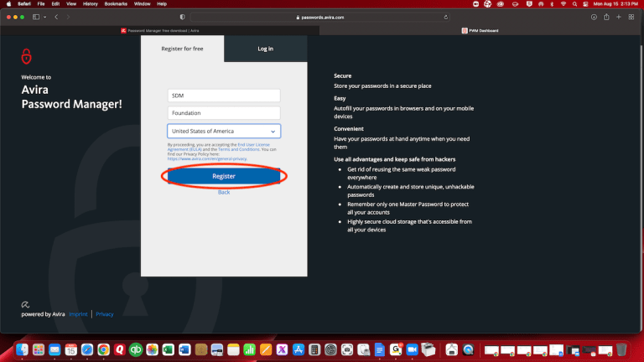Click the Safari forward arrow

[68, 17]
